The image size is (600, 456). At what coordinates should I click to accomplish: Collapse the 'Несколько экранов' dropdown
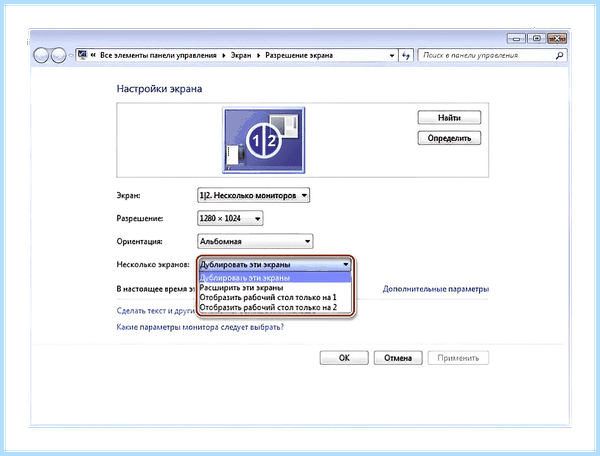pos(275,264)
